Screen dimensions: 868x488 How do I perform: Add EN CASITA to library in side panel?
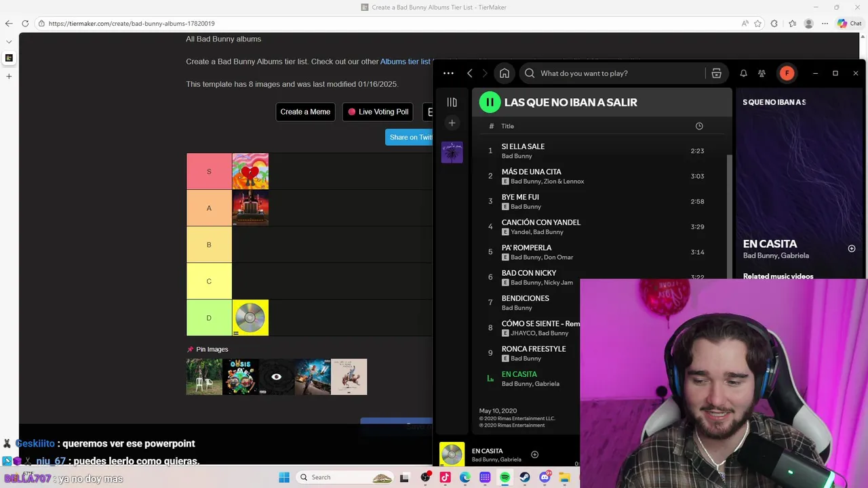[x=852, y=249]
